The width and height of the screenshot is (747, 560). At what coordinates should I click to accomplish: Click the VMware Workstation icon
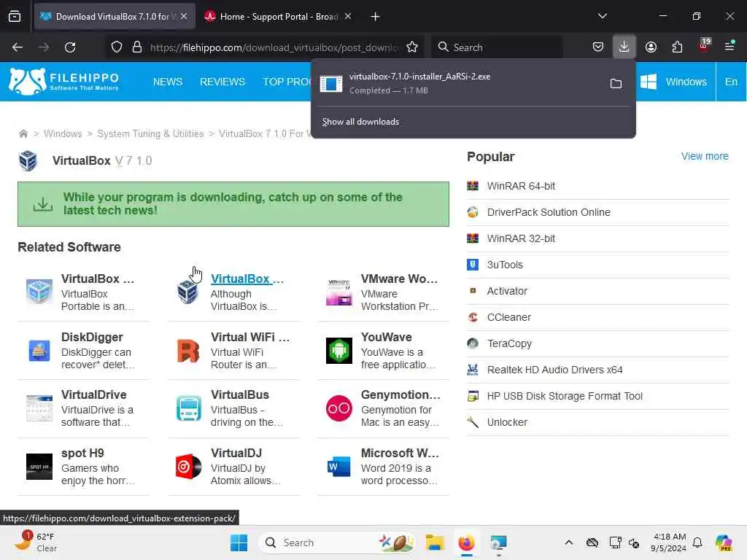[338, 292]
